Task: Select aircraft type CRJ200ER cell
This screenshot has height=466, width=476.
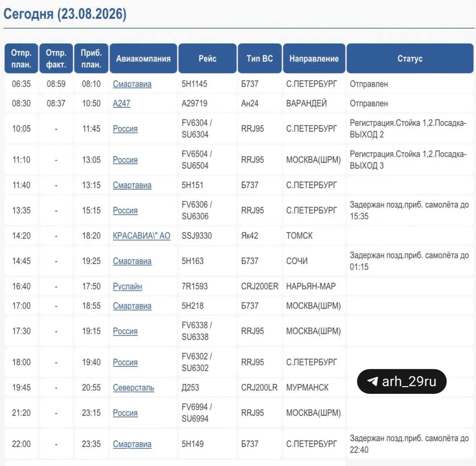Action: (x=260, y=286)
